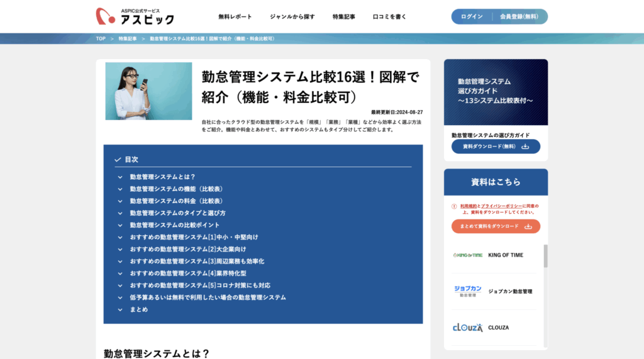This screenshot has height=359, width=644.
Task: Expand chevron beside 勤怠管理システムとは？
Action: point(120,177)
